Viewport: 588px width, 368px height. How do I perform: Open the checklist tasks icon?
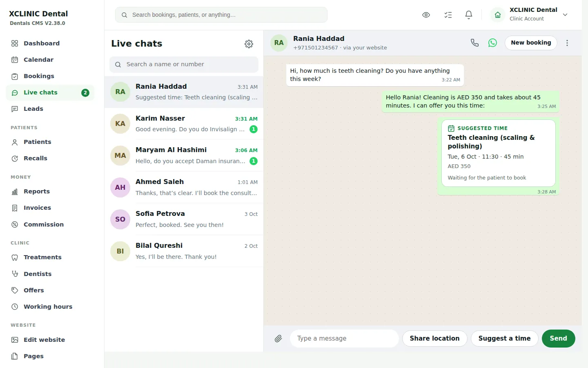448,15
